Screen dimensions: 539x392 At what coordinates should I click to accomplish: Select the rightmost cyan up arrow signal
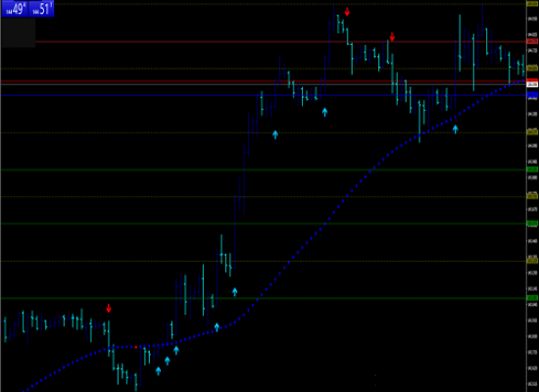[456, 129]
